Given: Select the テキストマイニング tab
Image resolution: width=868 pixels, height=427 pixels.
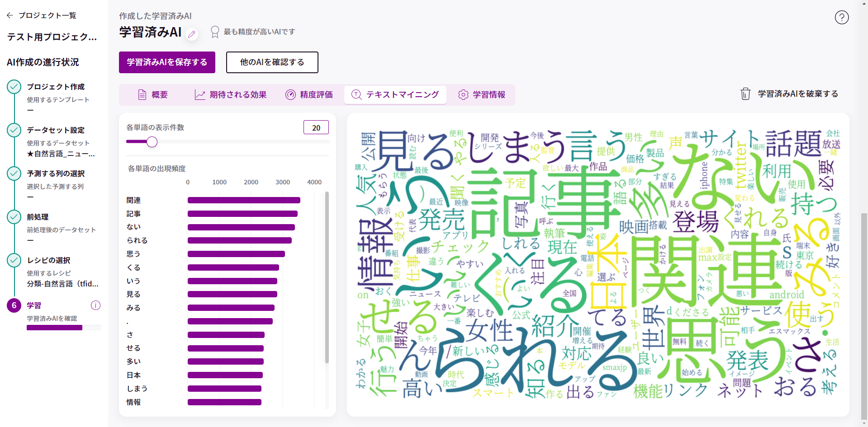Looking at the screenshot, I should tap(395, 95).
